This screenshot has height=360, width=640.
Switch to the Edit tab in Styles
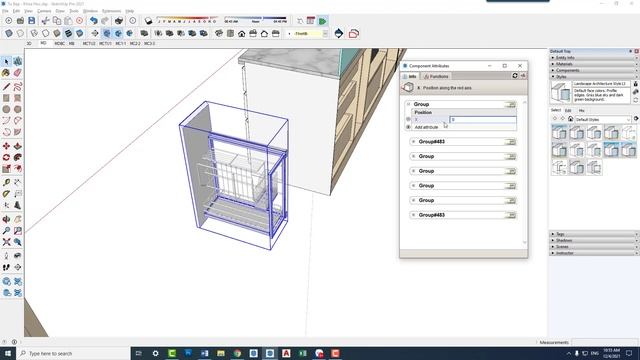coord(568,110)
